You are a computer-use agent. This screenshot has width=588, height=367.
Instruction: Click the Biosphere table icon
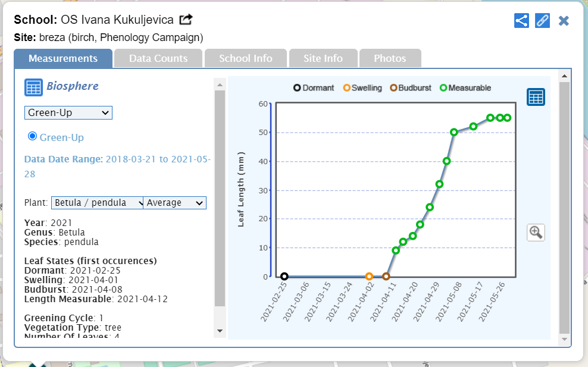tap(33, 87)
